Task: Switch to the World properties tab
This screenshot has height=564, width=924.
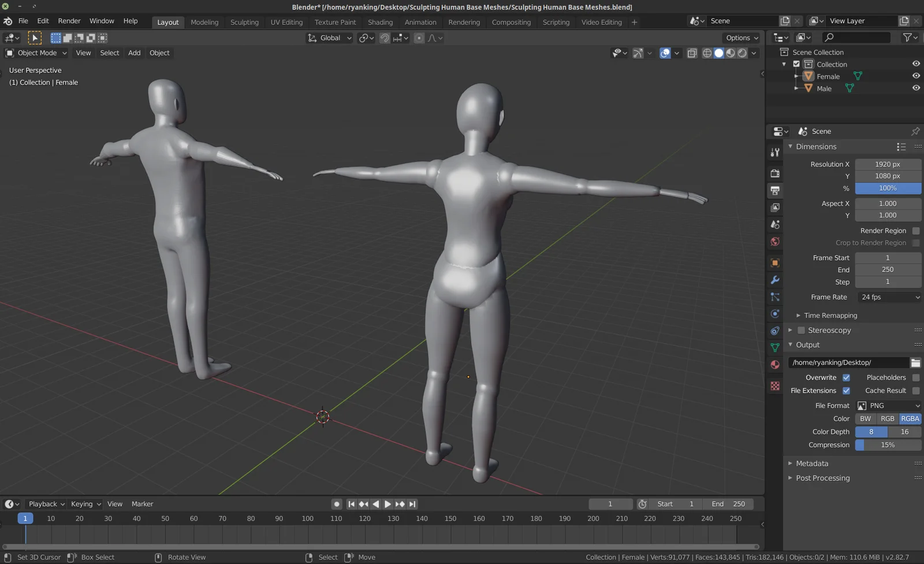Action: click(774, 242)
